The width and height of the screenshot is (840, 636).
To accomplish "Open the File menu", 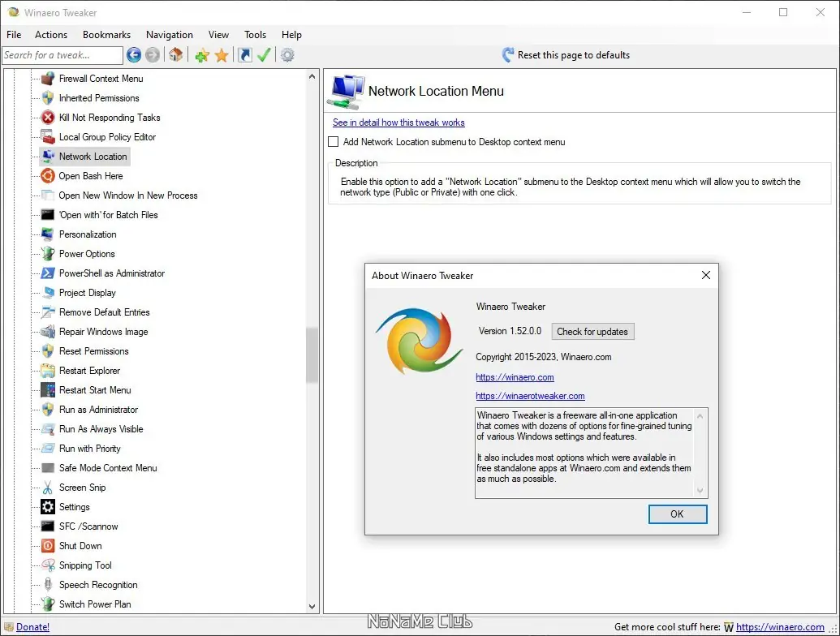I will (14, 34).
